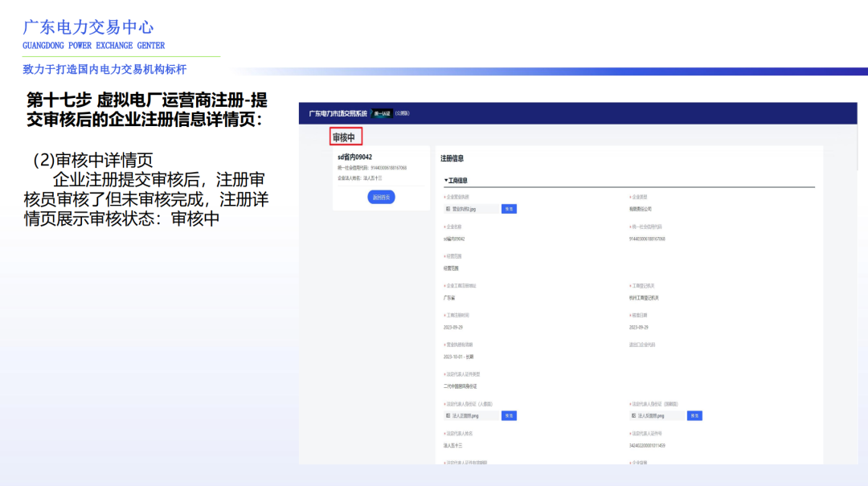Click 预览 to preview the business license
The image size is (868, 486).
(x=510, y=210)
